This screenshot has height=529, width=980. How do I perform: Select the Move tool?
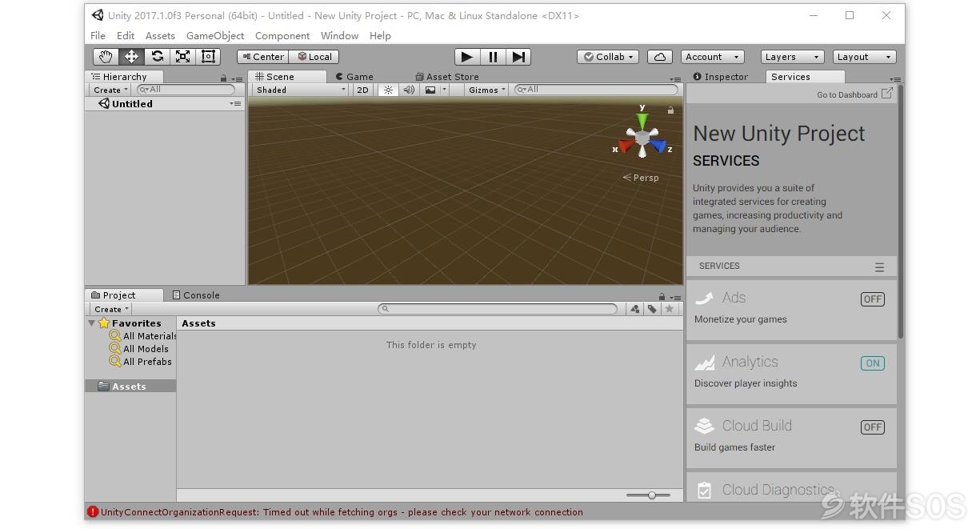pos(131,56)
